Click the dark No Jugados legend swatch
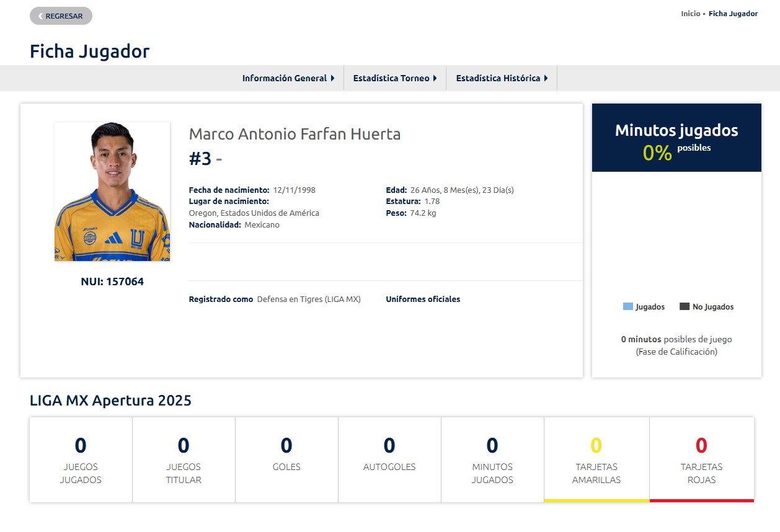The width and height of the screenshot is (780, 532). coord(685,306)
